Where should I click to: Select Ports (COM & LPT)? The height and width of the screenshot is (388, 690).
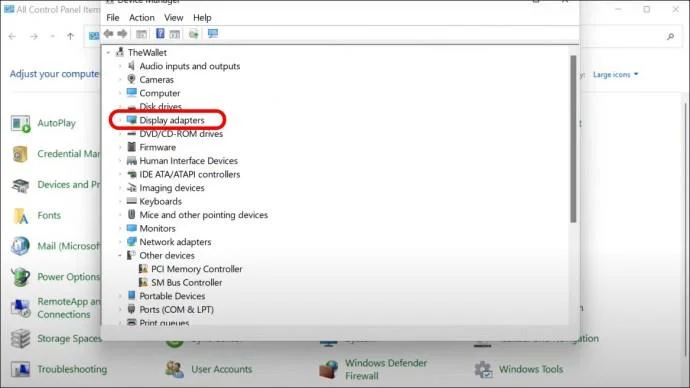point(176,310)
